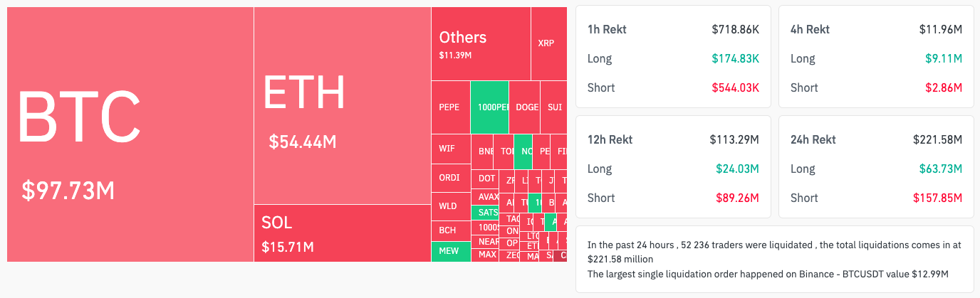Image resolution: width=980 pixels, height=298 pixels.
Task: Select the SUI tile
Action: [x=554, y=107]
